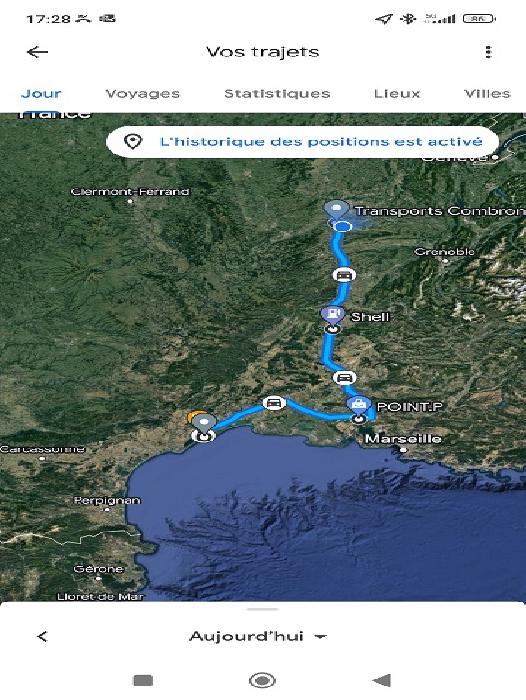Screen dimensions: 526x700
Task: Tap the Transports Combronde location pin
Action: tap(337, 210)
